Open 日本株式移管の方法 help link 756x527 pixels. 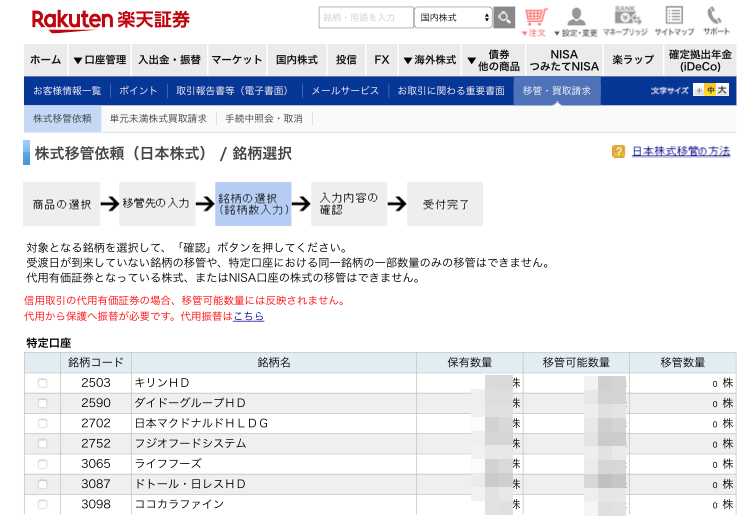(x=681, y=151)
